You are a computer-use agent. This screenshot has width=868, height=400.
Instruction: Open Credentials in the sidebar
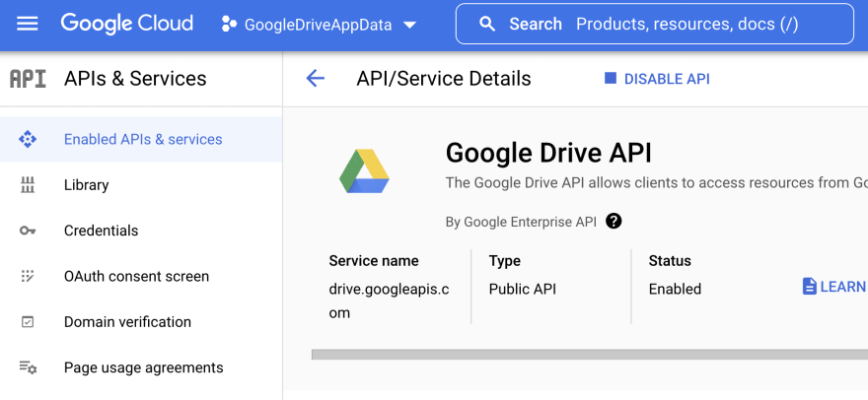tap(141, 231)
